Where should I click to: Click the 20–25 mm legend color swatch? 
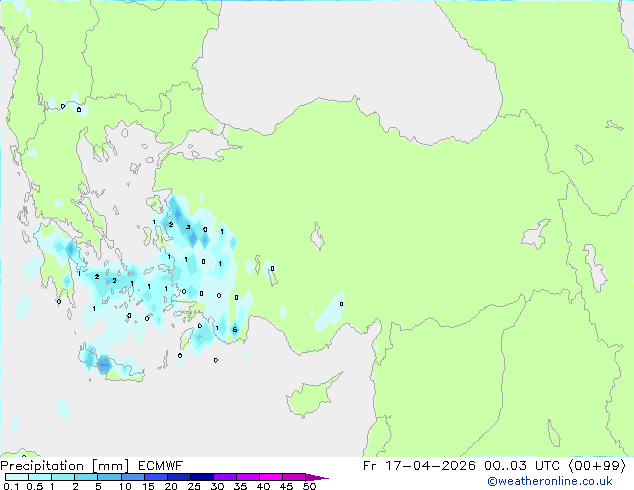[x=178, y=477]
